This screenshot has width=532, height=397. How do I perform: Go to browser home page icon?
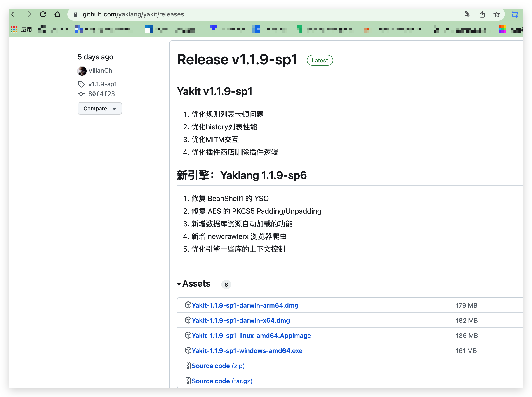pyautogui.click(x=57, y=14)
